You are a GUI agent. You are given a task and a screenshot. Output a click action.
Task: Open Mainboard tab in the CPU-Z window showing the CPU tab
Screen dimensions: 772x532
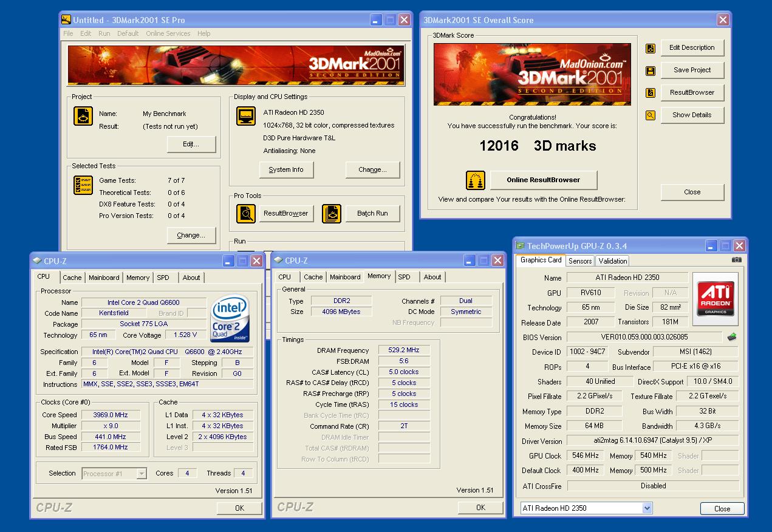(x=104, y=278)
